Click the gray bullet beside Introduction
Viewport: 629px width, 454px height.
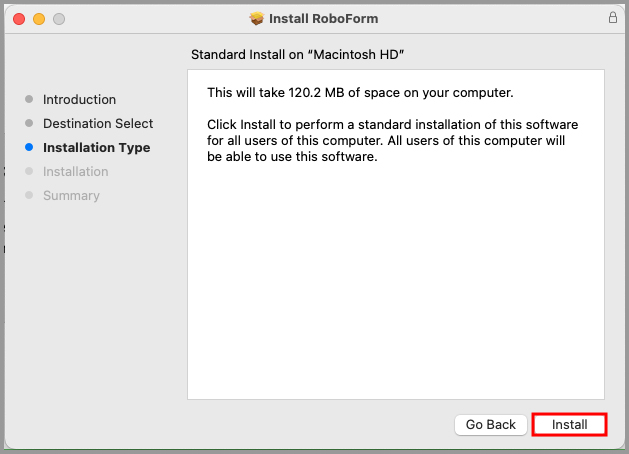(29, 99)
